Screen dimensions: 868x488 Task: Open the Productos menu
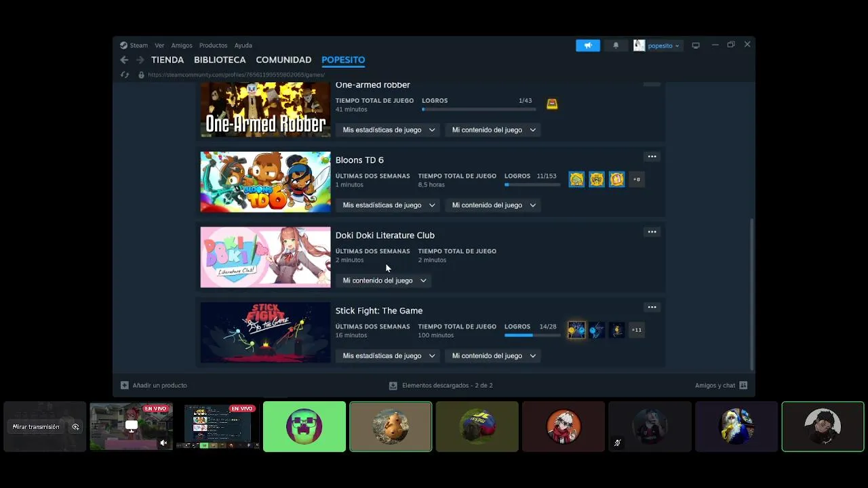(213, 45)
